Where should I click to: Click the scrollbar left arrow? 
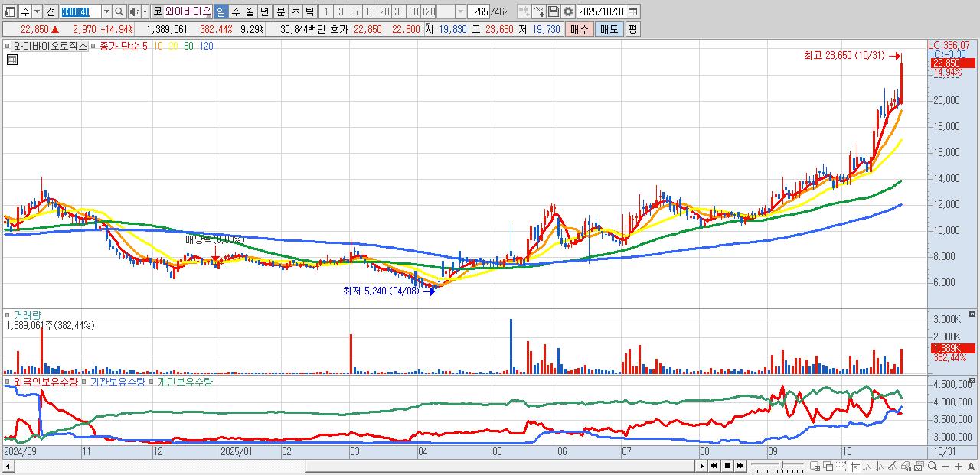pyautogui.click(x=8, y=467)
